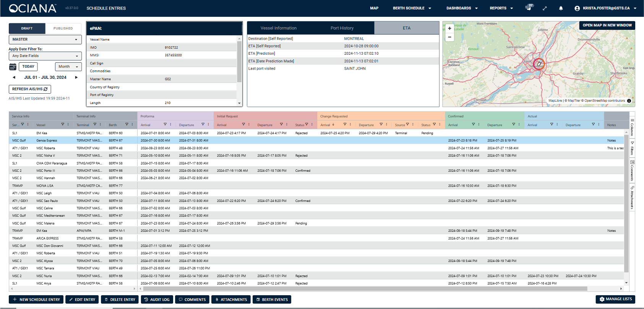This screenshot has height=309, width=644.
Task: Open the Month range dropdown
Action: point(68,67)
